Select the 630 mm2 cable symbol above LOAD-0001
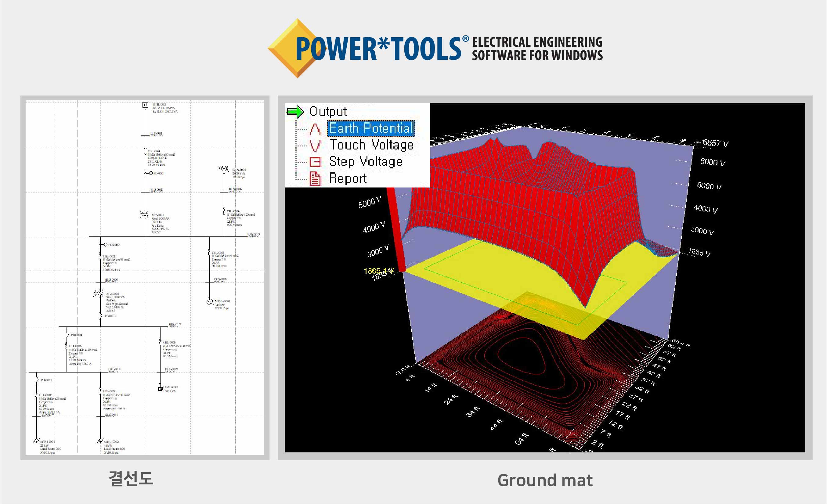 [160, 342]
